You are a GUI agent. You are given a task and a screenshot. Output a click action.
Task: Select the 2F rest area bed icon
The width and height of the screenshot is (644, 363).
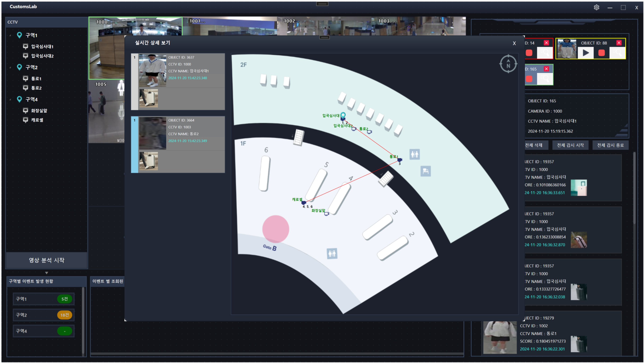[x=425, y=171]
